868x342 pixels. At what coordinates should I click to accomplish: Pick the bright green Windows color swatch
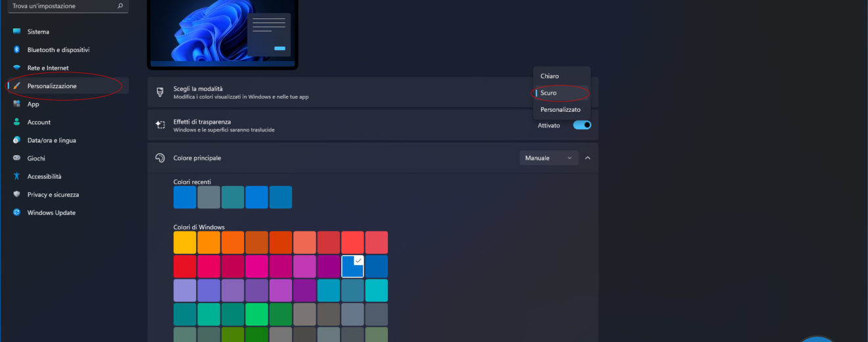(256, 314)
